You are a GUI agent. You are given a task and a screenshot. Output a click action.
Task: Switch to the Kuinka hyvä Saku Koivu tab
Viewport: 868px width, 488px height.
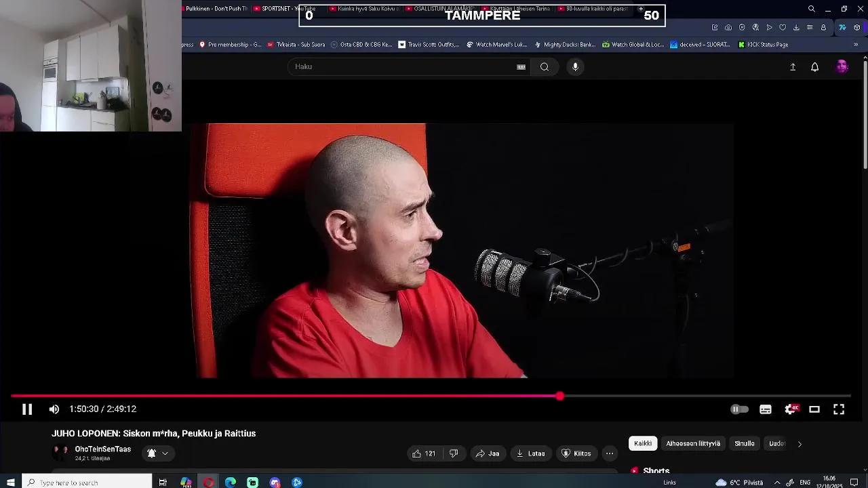(x=364, y=9)
